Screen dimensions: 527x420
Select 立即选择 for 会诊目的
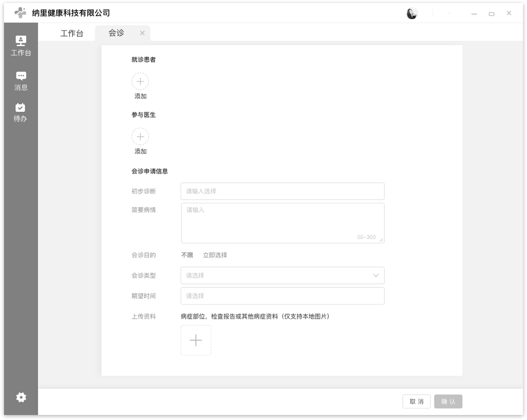point(214,255)
